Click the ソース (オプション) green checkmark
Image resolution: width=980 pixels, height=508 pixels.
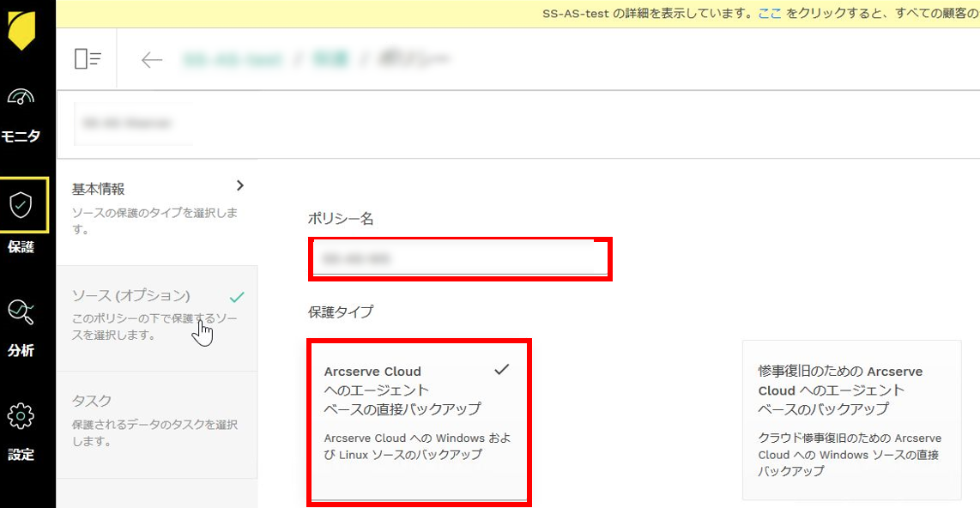pos(237,296)
